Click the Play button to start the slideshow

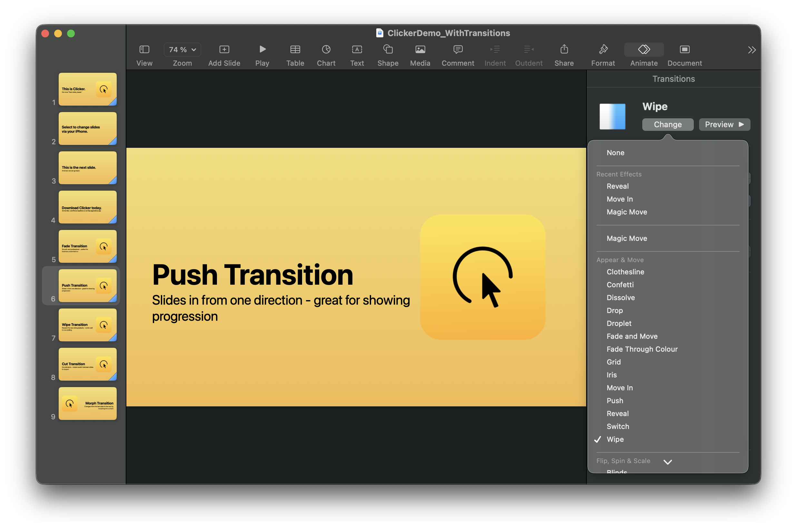pyautogui.click(x=262, y=54)
